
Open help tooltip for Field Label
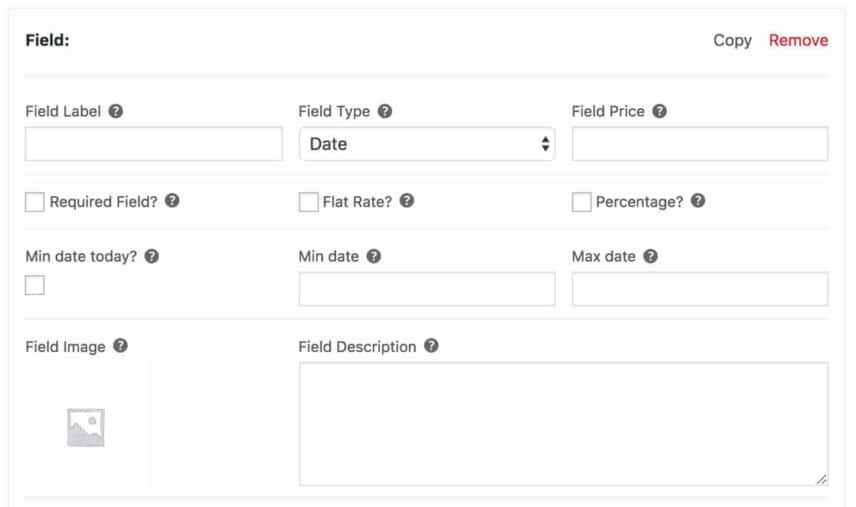(116, 111)
